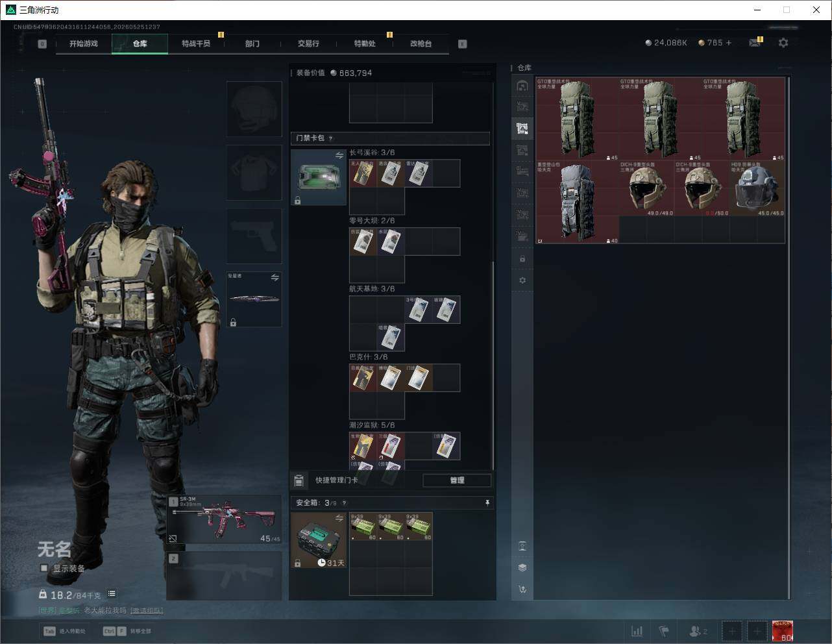Select the main stash icon atop the sidebar
The image size is (832, 644).
coord(522,86)
